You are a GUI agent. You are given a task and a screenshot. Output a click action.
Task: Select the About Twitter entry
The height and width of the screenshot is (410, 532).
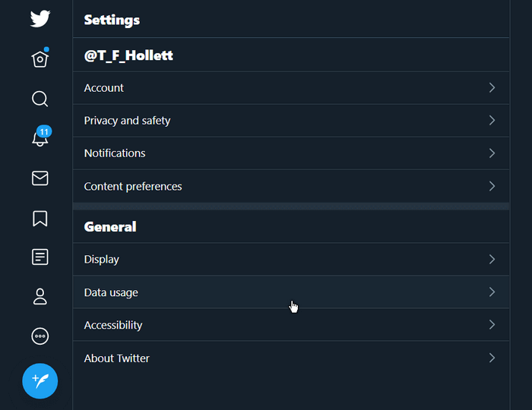tap(291, 358)
